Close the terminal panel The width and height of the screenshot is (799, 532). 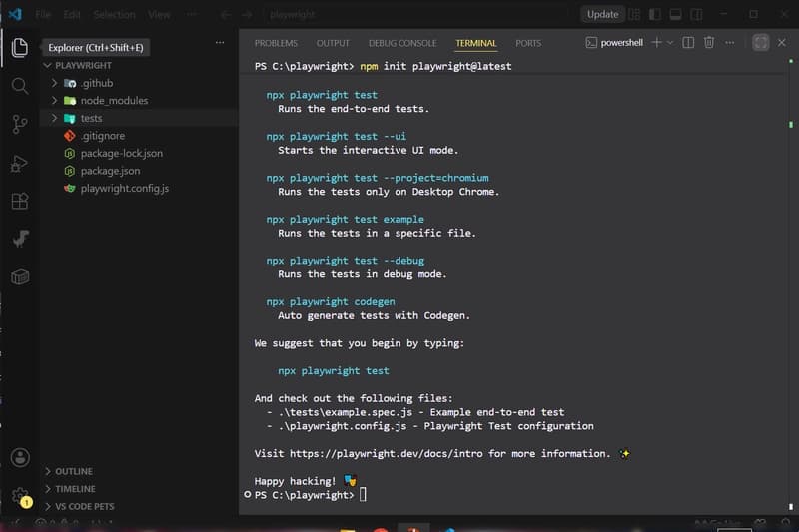point(781,43)
